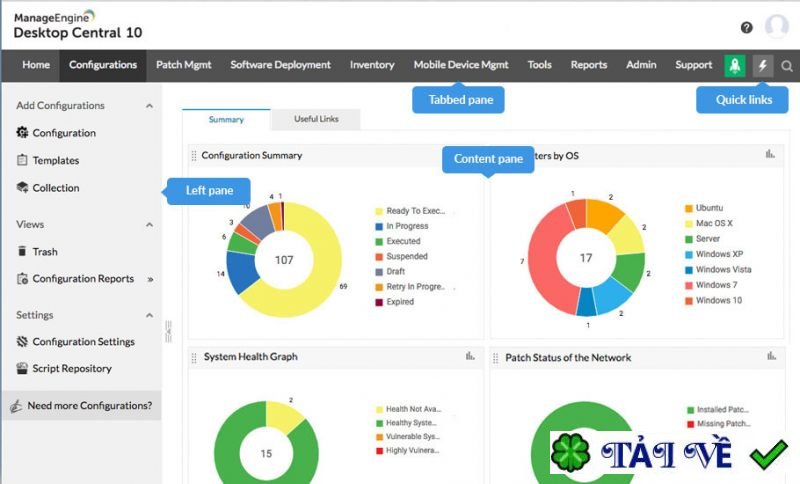Collapse the Add Configurations section
Screen dimensions: 800x484
tap(149, 106)
